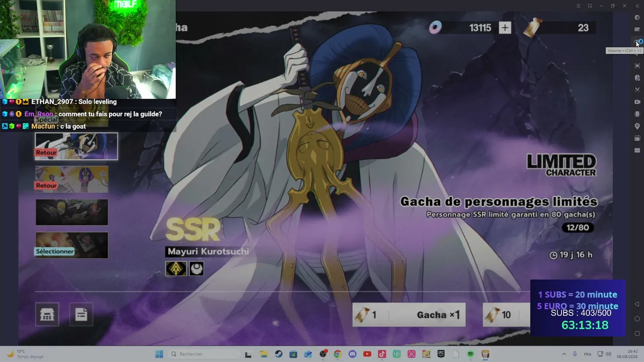Click the 12/80 pity counter
The height and width of the screenshot is (362, 644).
point(578,228)
